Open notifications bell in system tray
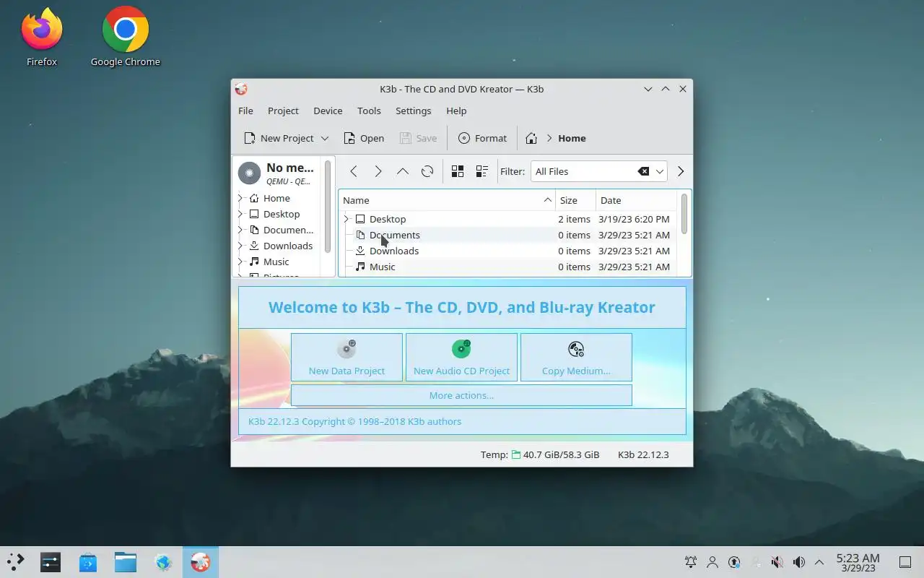 tap(691, 562)
